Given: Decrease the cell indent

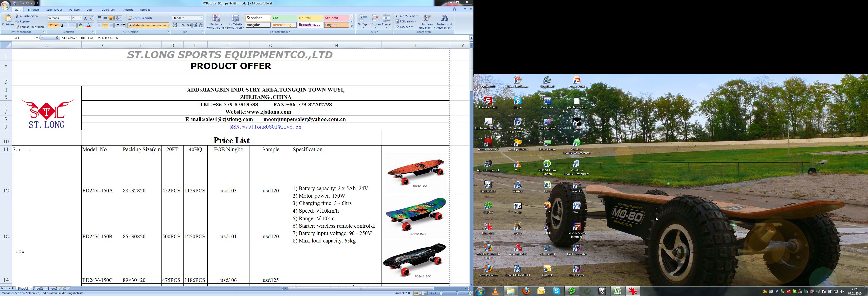Looking at the screenshot, I should click(118, 25).
